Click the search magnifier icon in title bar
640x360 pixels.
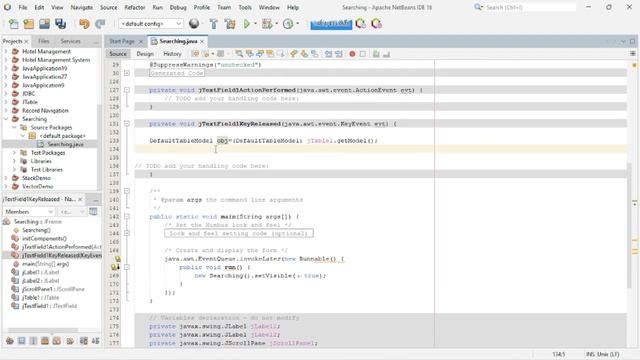point(478,7)
